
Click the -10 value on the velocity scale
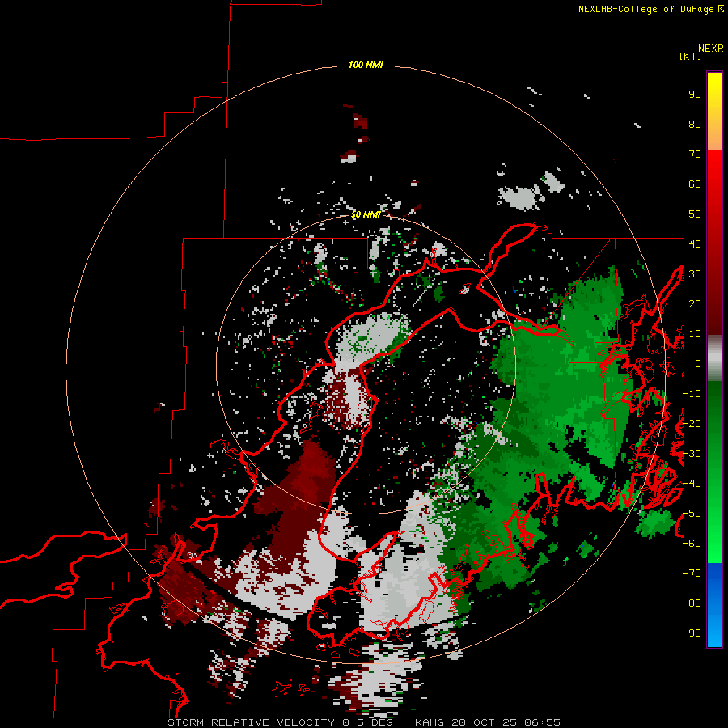click(x=692, y=394)
